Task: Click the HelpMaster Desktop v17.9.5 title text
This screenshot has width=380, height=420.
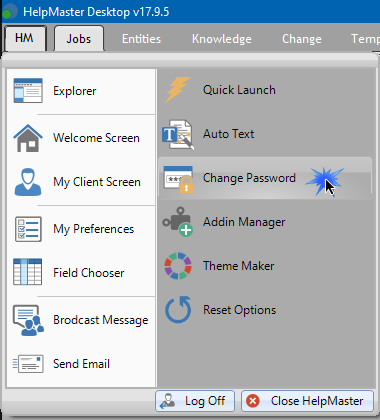Action: click(96, 12)
